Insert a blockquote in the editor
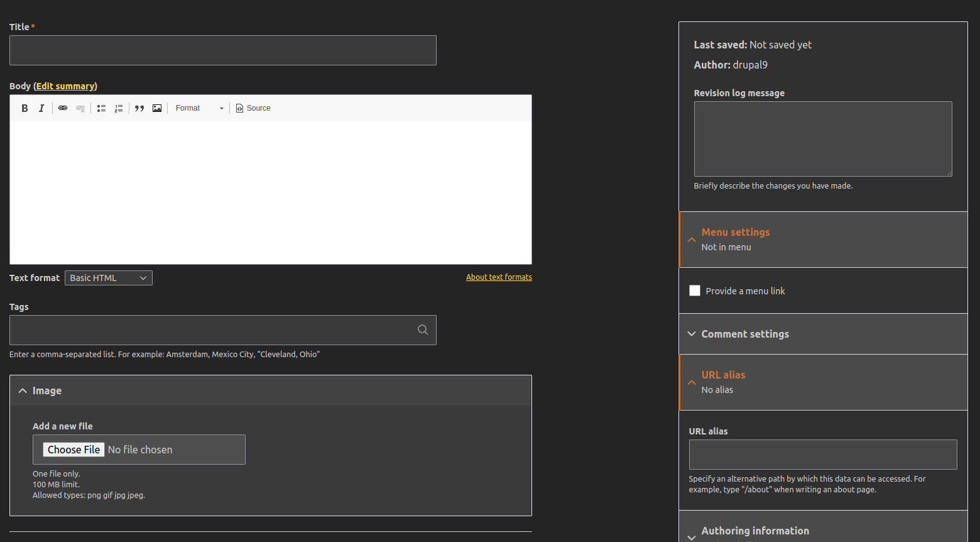The height and width of the screenshot is (542, 980). coord(139,108)
